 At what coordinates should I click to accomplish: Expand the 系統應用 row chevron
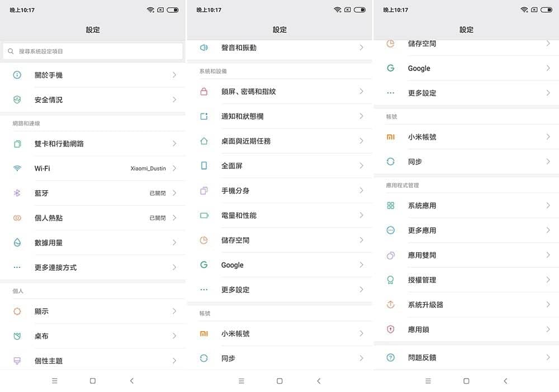(548, 205)
